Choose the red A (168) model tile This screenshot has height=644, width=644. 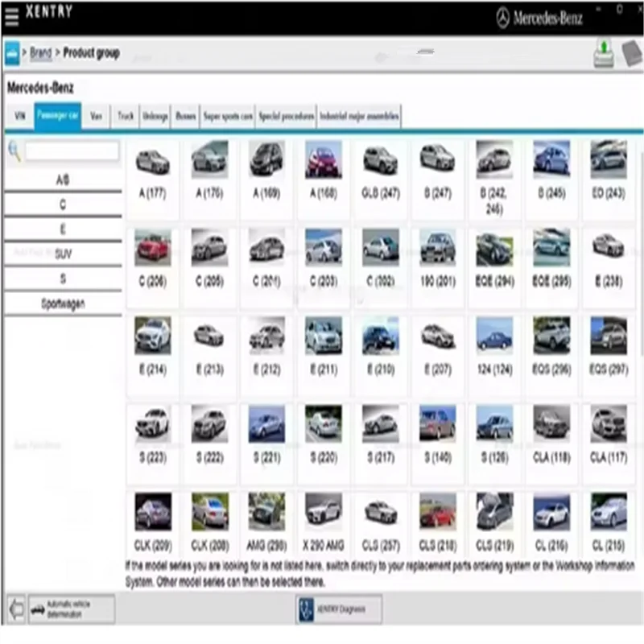coord(324,179)
